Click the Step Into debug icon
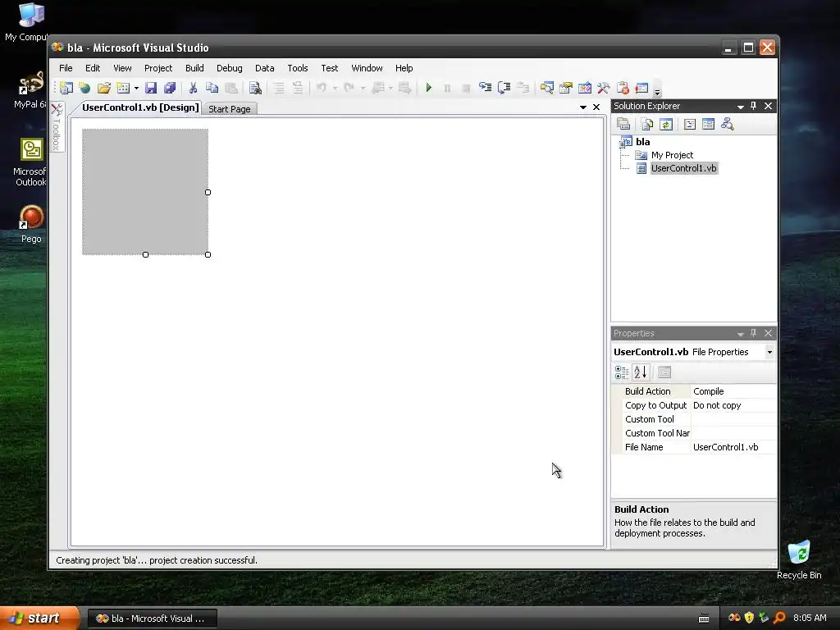840x630 pixels. (486, 88)
